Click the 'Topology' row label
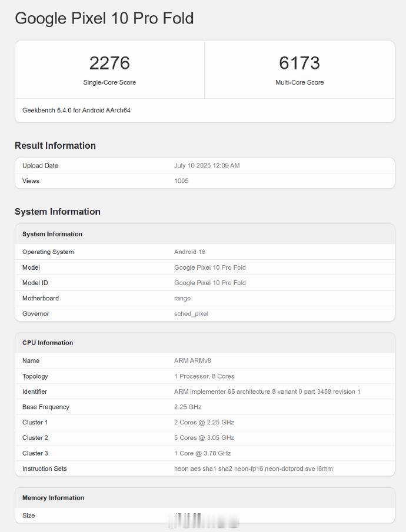This screenshot has width=406, height=532. [35, 376]
